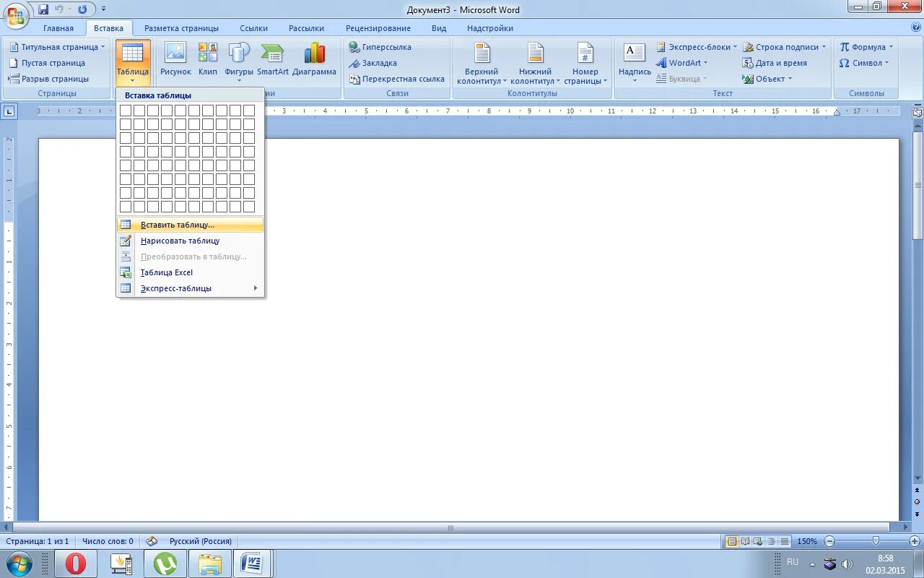Click the proofing check icon in status bar
This screenshot has width=924, height=578.
152,541
